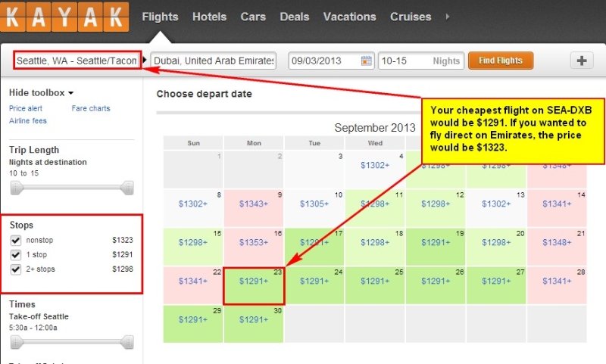606x364 pixels.
Task: Select September 24 fare $1291+
Action: click(x=314, y=281)
